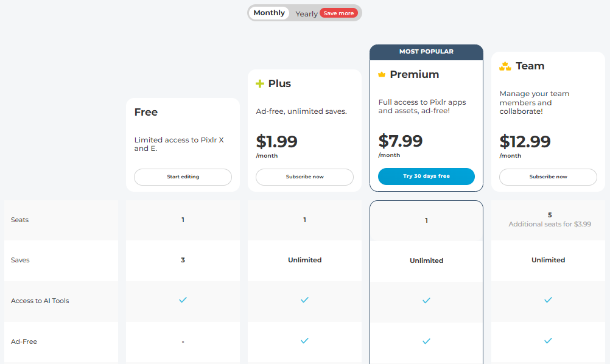Click the AI Tools checkmark under Premium

[426, 300]
